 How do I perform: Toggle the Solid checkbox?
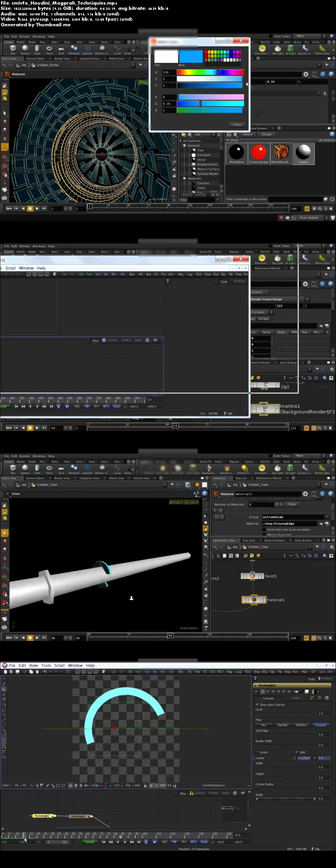point(296,752)
